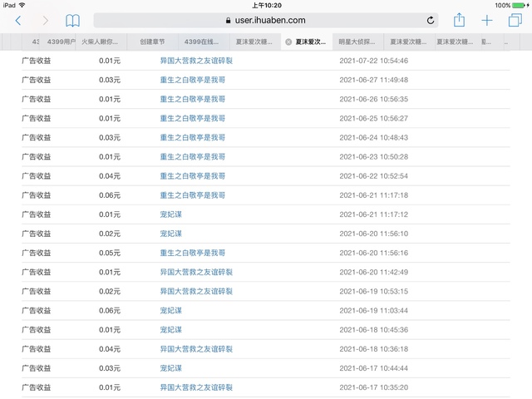Switch to the 4399在线 tab

204,41
